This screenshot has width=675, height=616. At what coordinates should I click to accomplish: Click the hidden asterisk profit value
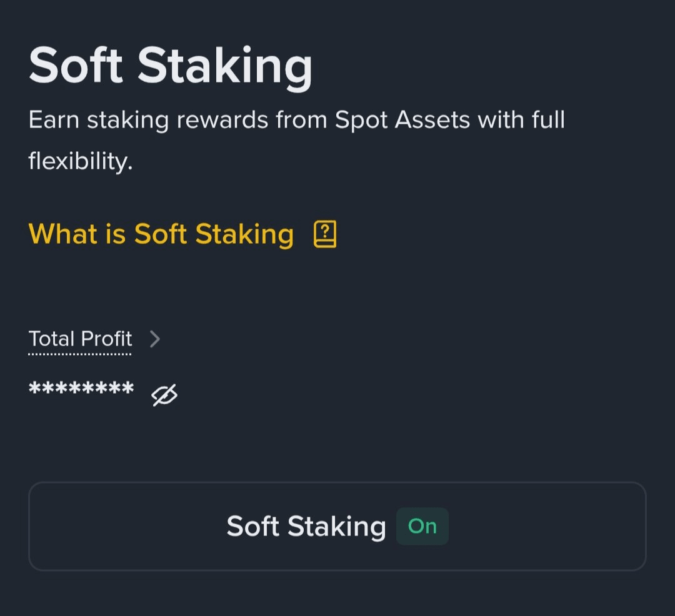click(x=81, y=387)
